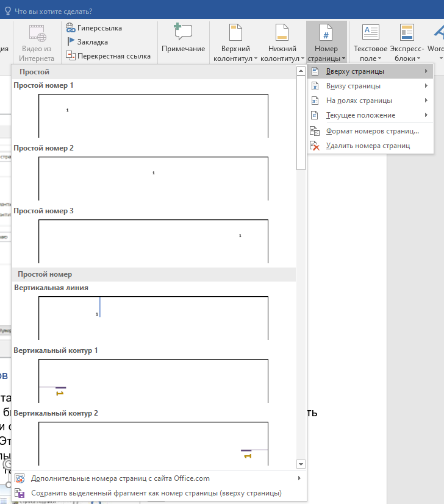Select the Простой номер 3 thumbnail
The height and width of the screenshot is (504, 444).
pos(153,241)
